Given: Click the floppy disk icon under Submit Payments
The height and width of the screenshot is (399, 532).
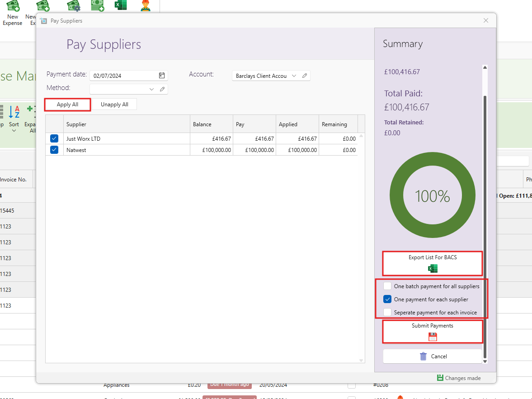Looking at the screenshot, I should 433,337.
